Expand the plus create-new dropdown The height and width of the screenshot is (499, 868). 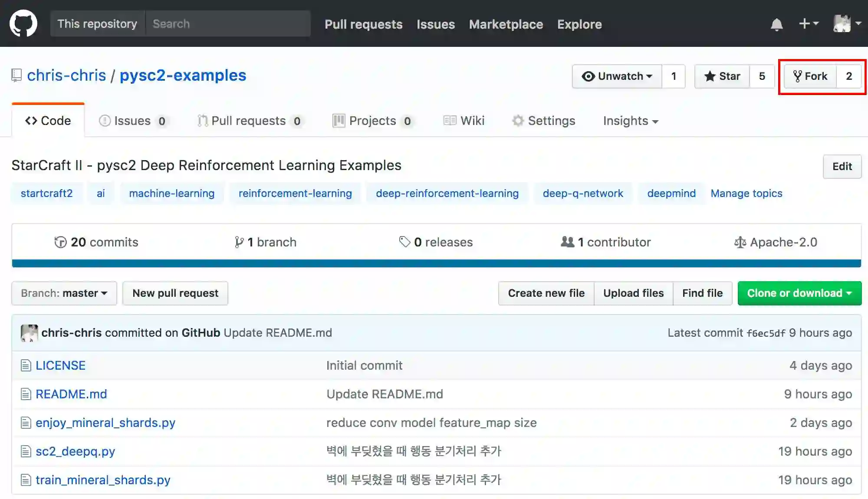coord(809,24)
